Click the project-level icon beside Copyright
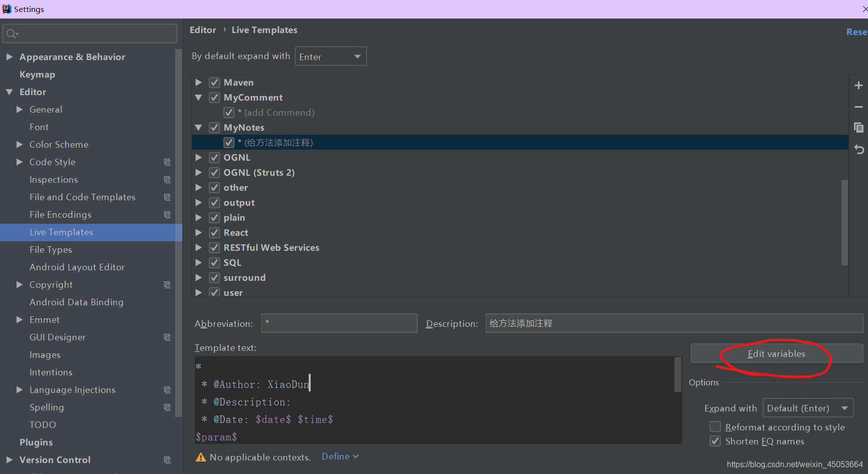The width and height of the screenshot is (868, 474). (167, 285)
